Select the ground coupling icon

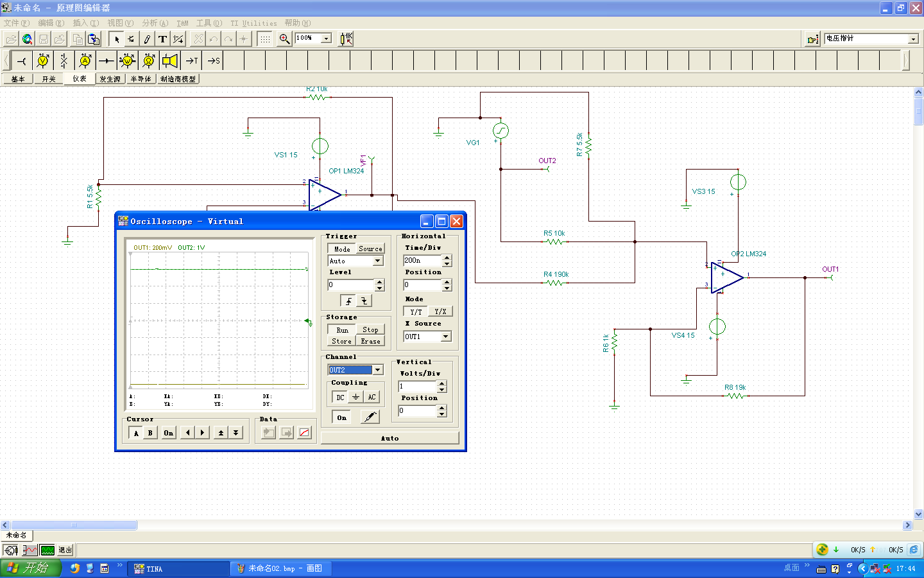355,398
